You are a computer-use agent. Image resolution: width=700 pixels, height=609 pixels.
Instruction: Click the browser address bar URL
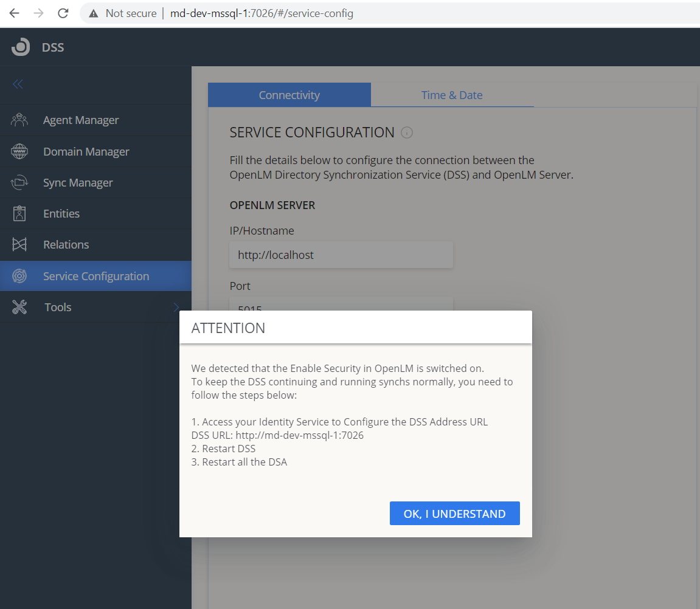(x=262, y=13)
